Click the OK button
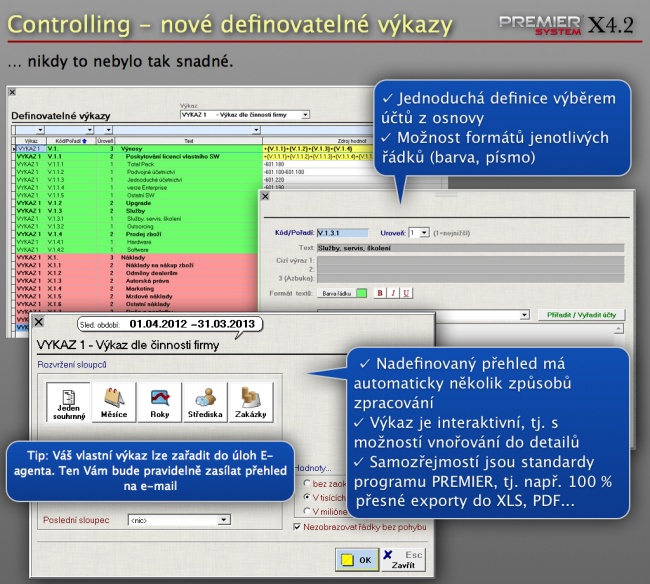 (x=357, y=560)
